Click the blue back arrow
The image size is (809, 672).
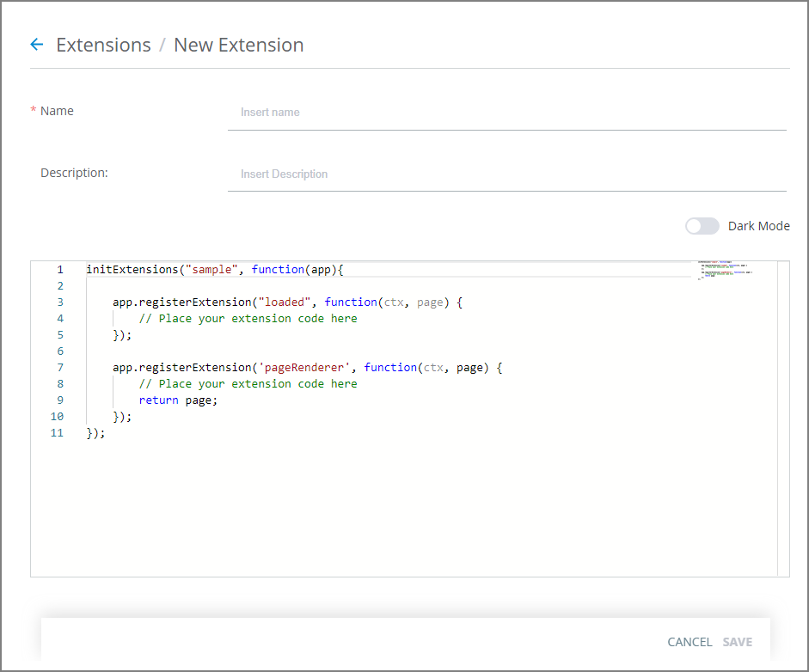[x=35, y=44]
